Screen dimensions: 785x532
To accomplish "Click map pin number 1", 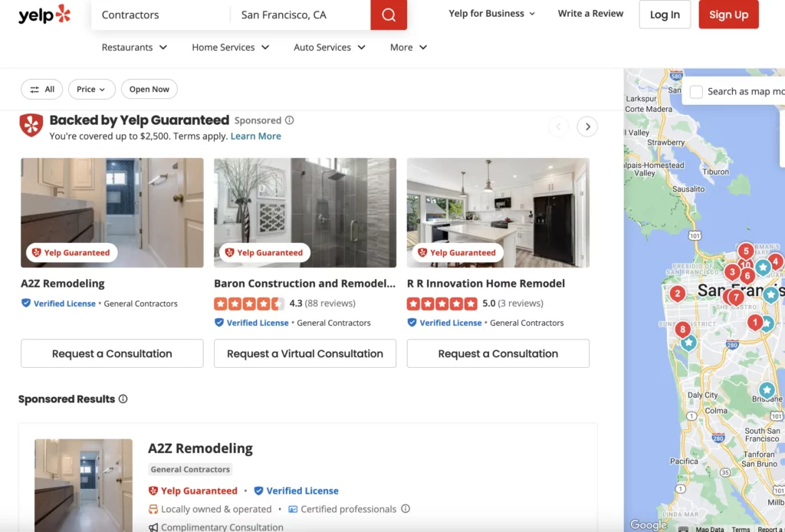I will pyautogui.click(x=755, y=322).
